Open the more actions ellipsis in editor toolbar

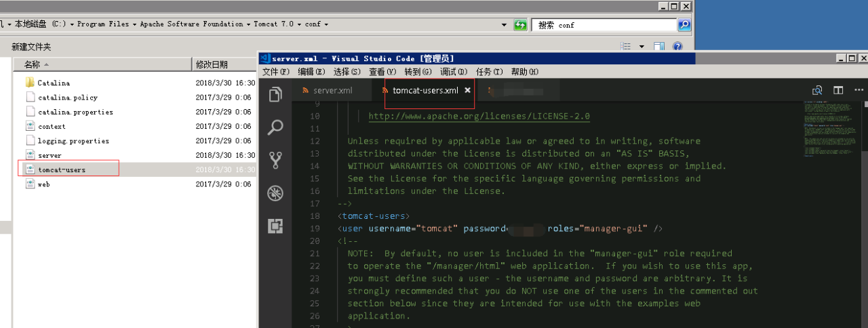click(x=860, y=90)
